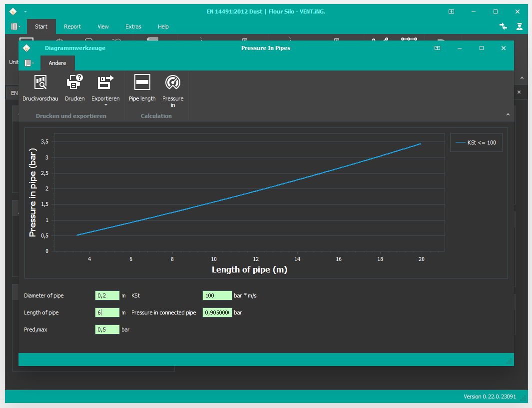Click the Diameter of pipe field
The width and height of the screenshot is (532, 408).
pos(107,295)
